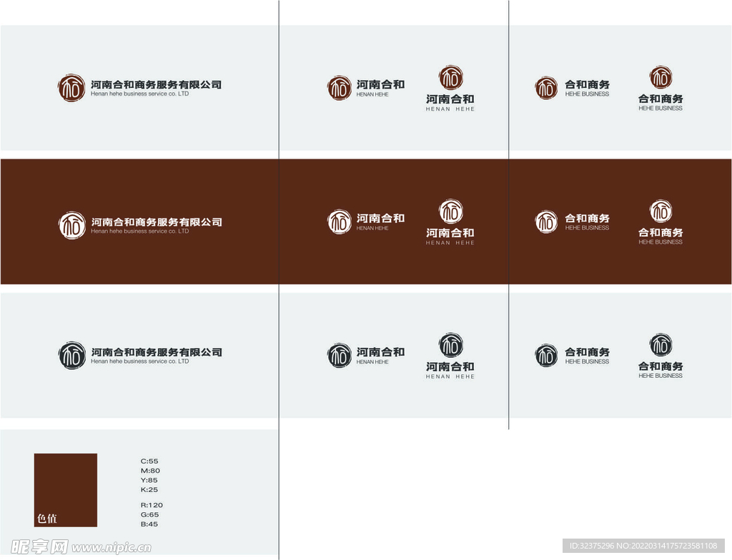Click the white circular mark beside 合和商务 on brown

point(546,221)
